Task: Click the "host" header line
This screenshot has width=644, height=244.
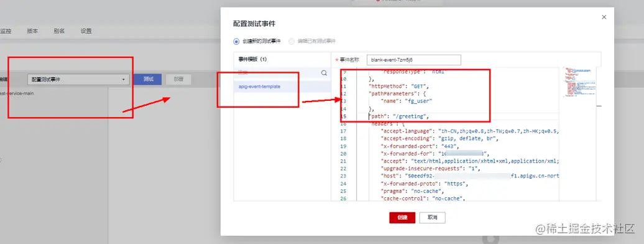Action: click(x=469, y=176)
